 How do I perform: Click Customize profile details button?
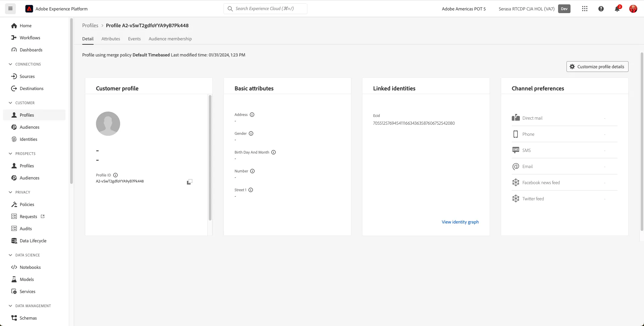(x=597, y=67)
